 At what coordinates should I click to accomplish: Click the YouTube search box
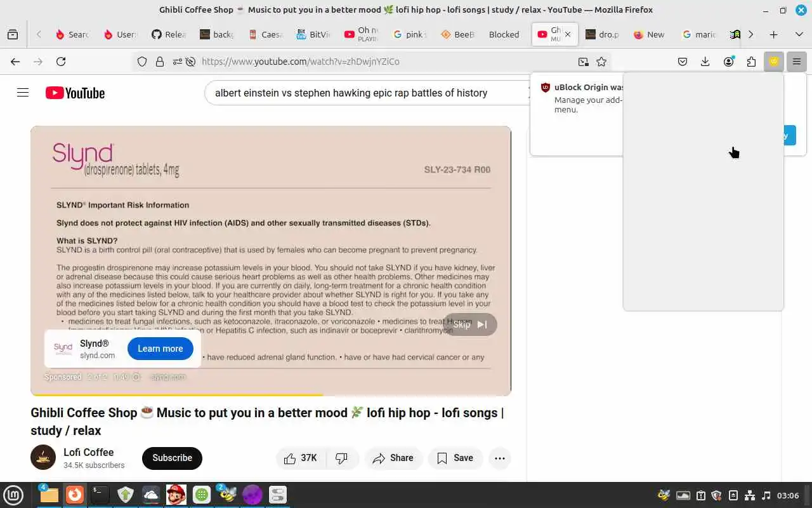click(368, 93)
